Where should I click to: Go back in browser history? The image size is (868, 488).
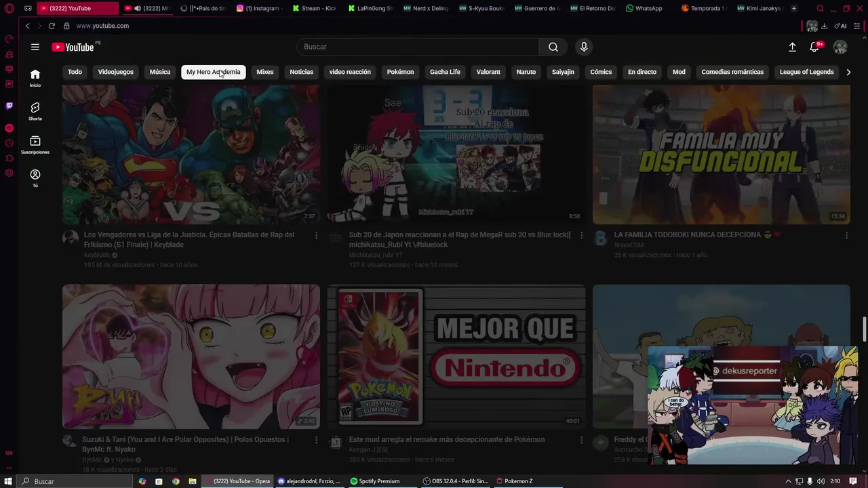[x=27, y=26]
